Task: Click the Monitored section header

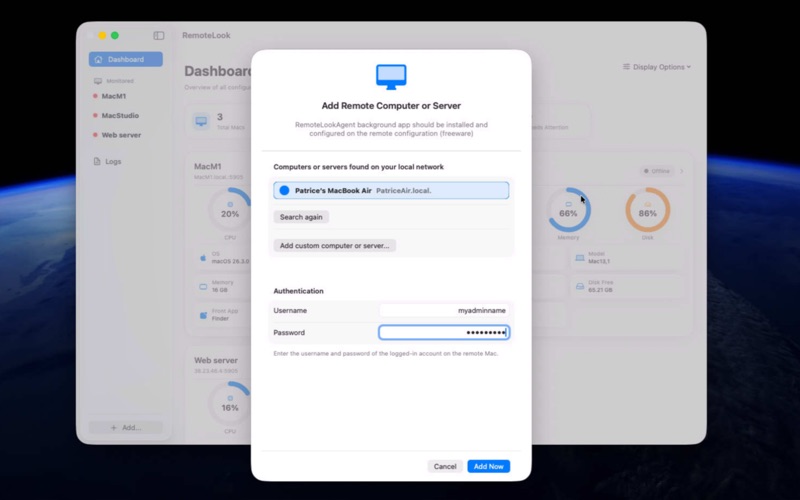Action: pyautogui.click(x=114, y=81)
